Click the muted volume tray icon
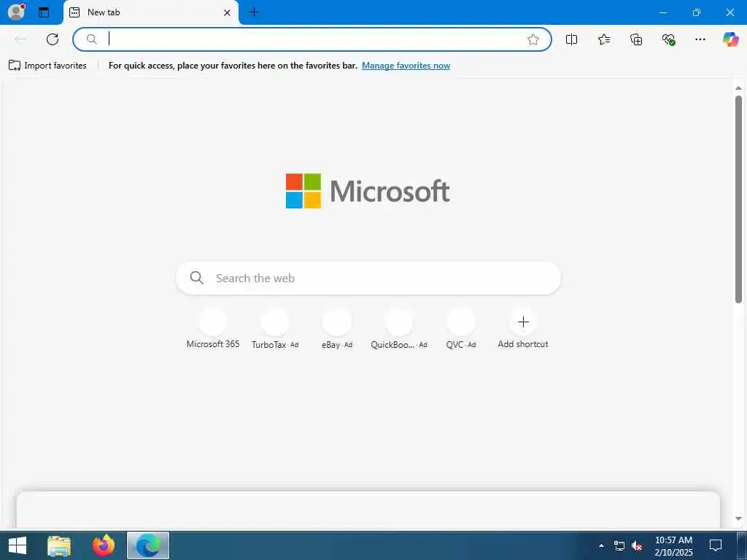The image size is (747, 560). (x=636, y=545)
